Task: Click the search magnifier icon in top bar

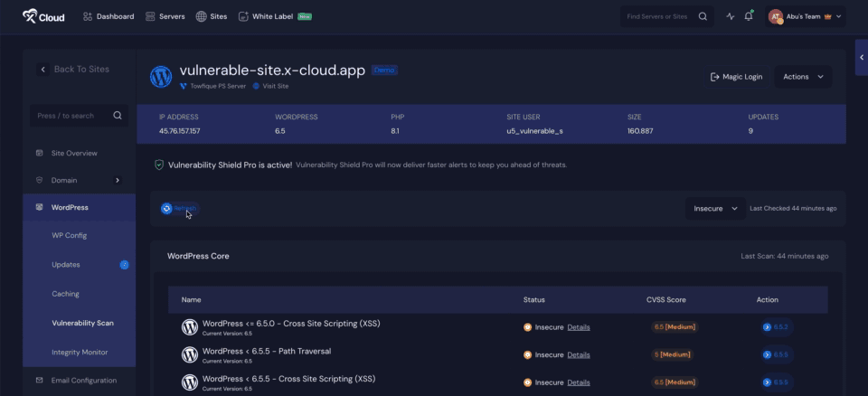Action: 703,16
